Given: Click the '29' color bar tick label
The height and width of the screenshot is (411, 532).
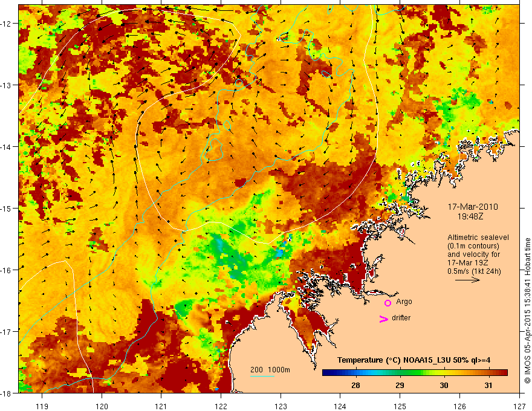Looking at the screenshot, I should [x=400, y=385].
